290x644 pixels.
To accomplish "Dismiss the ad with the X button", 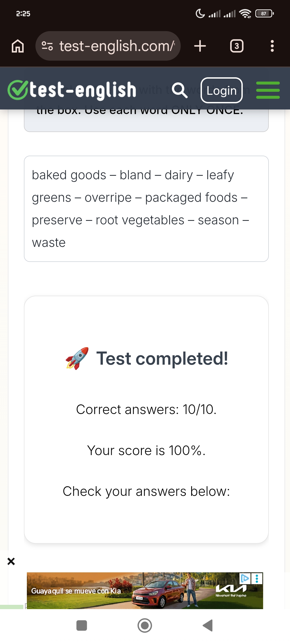I will (x=11, y=561).
